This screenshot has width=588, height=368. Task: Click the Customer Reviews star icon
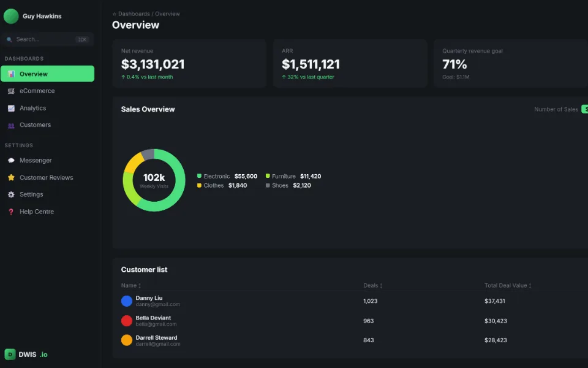coord(11,177)
